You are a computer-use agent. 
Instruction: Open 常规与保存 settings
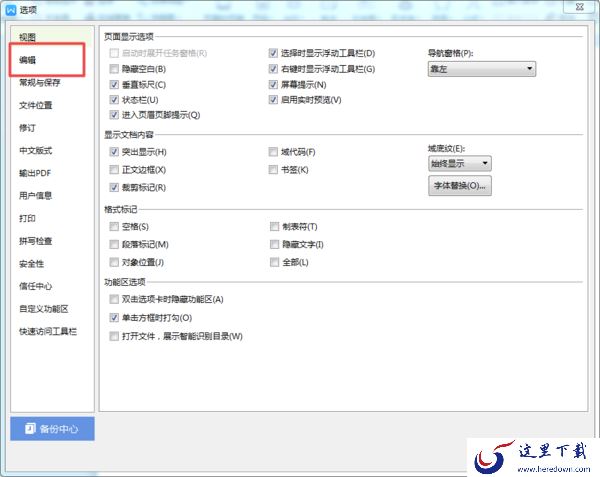tap(40, 83)
